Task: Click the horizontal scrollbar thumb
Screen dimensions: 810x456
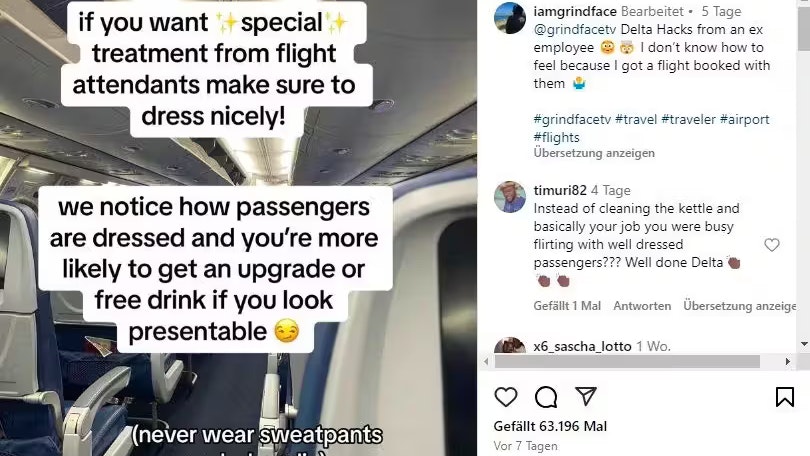Action: (x=627, y=361)
